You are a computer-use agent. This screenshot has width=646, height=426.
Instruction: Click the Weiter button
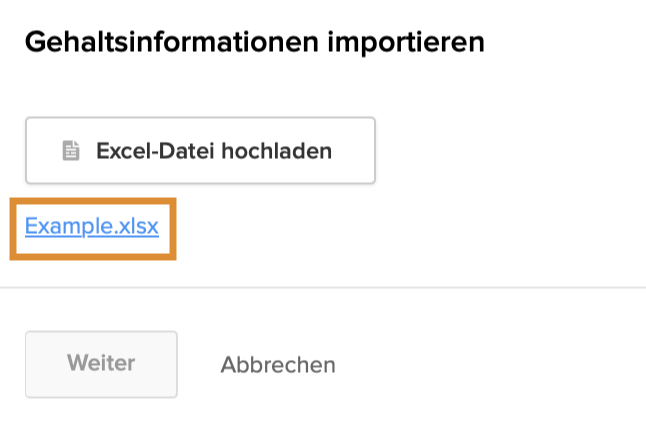pos(101,364)
